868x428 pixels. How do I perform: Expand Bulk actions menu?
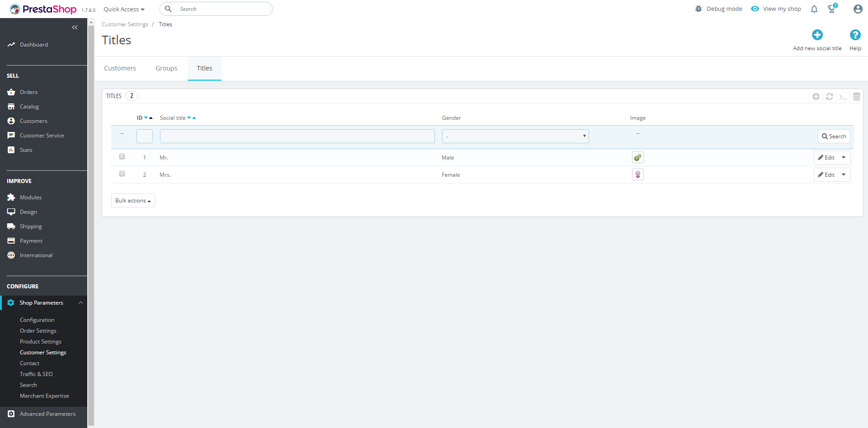pos(133,201)
